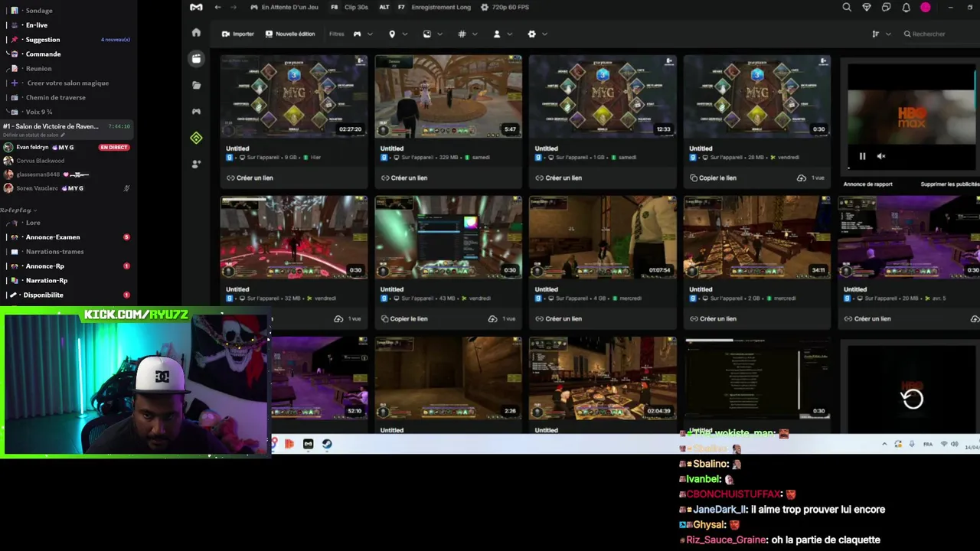This screenshot has height=551, width=980.
Task: Open the media type filter dropdown
Action: (x=433, y=34)
